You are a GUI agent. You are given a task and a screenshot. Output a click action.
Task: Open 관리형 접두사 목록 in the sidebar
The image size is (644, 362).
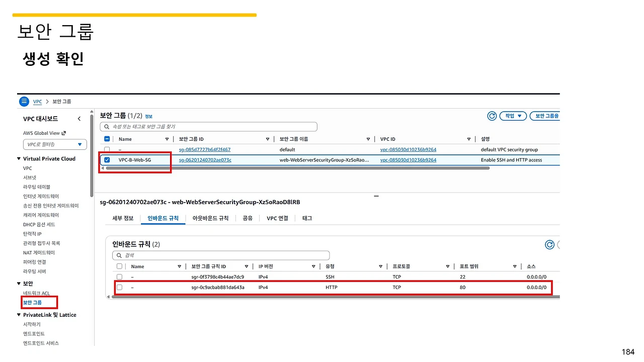point(42,243)
